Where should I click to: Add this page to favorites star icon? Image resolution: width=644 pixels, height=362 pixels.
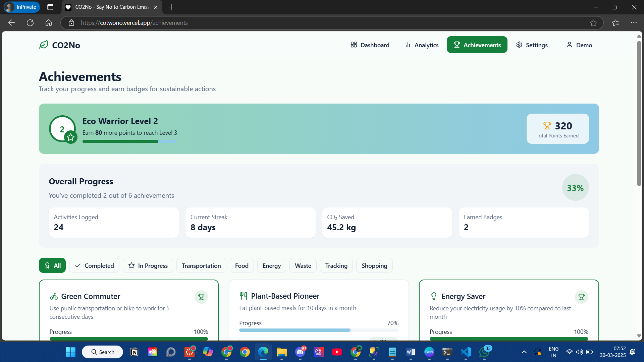tap(593, 23)
